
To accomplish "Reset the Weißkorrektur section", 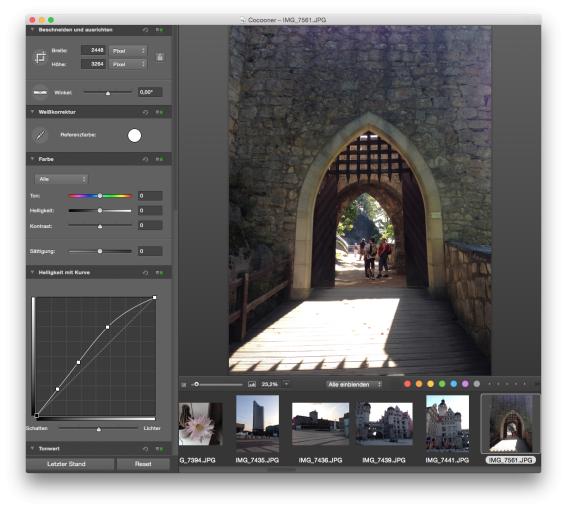I will coord(145,112).
